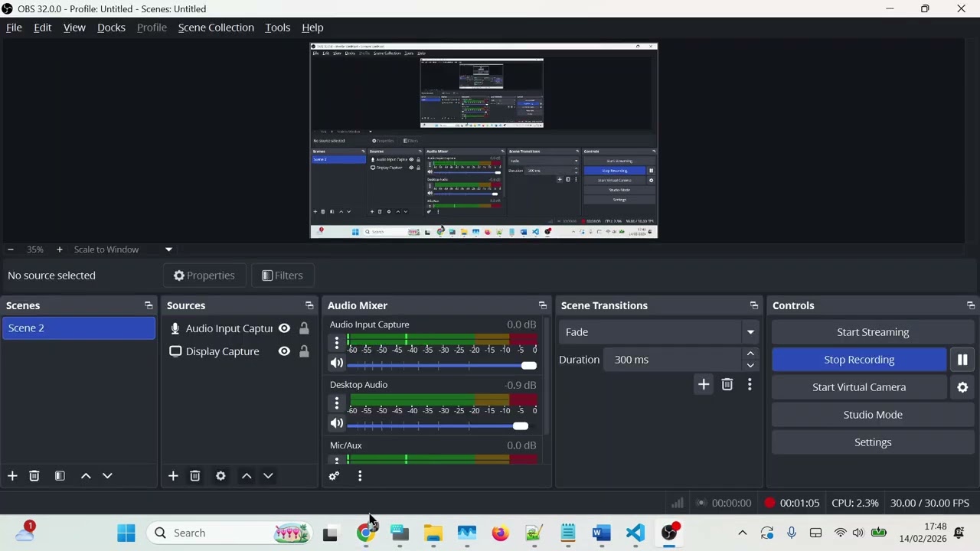Open Windows Start menu
Image resolution: width=980 pixels, height=551 pixels.
tap(126, 533)
